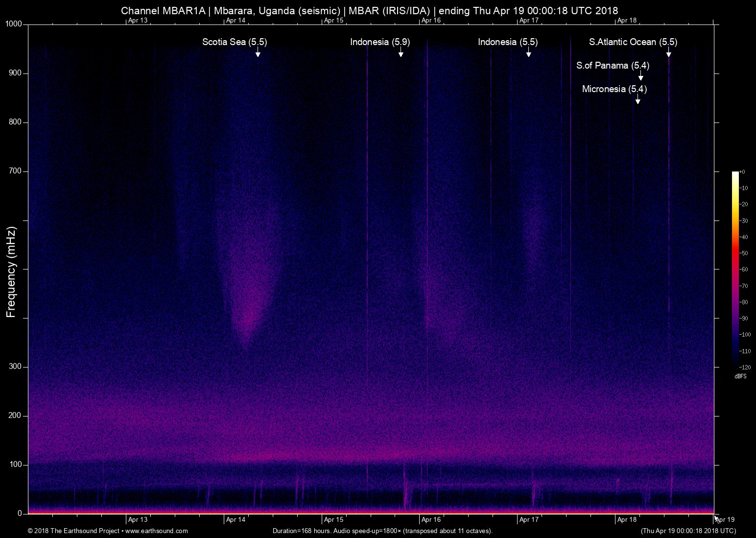Click the Apr 14 tick on top time axis
Viewport: 756px width, 538px height.
[236, 21]
